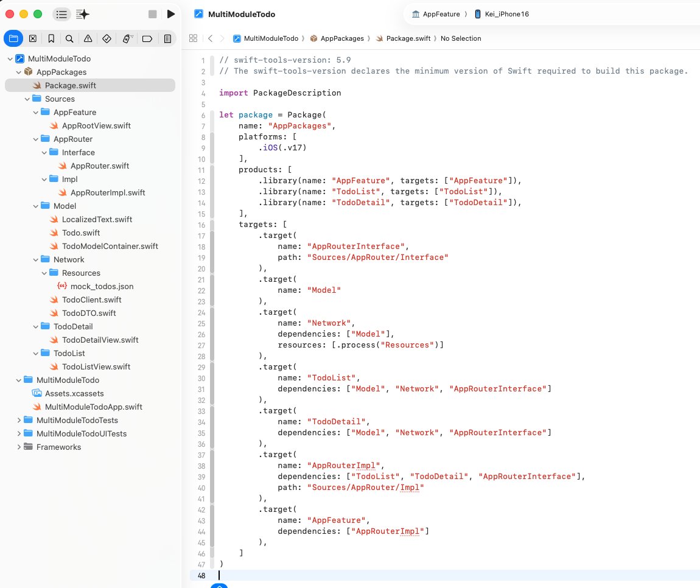Open AppRouter.swift file
The width and height of the screenshot is (700, 588).
click(x=94, y=166)
